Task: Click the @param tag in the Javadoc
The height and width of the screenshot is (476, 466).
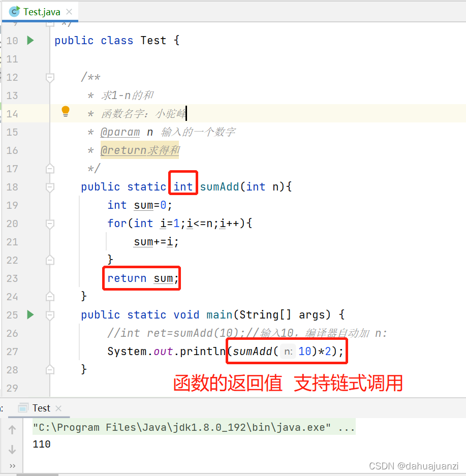Action: pyautogui.click(x=120, y=132)
